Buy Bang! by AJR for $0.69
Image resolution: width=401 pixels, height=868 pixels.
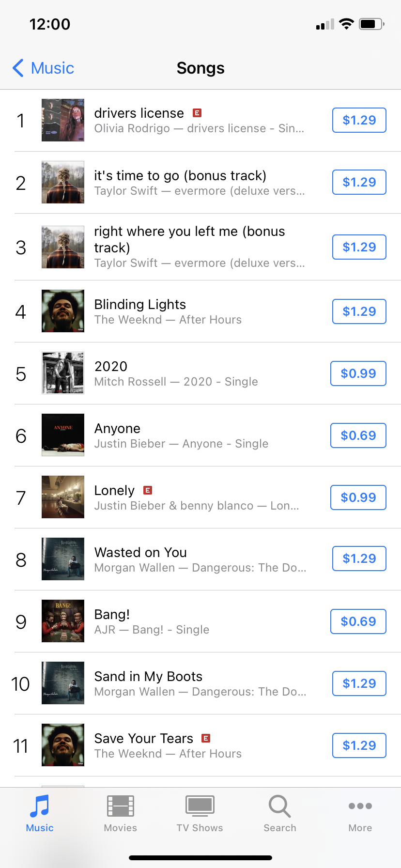click(358, 621)
